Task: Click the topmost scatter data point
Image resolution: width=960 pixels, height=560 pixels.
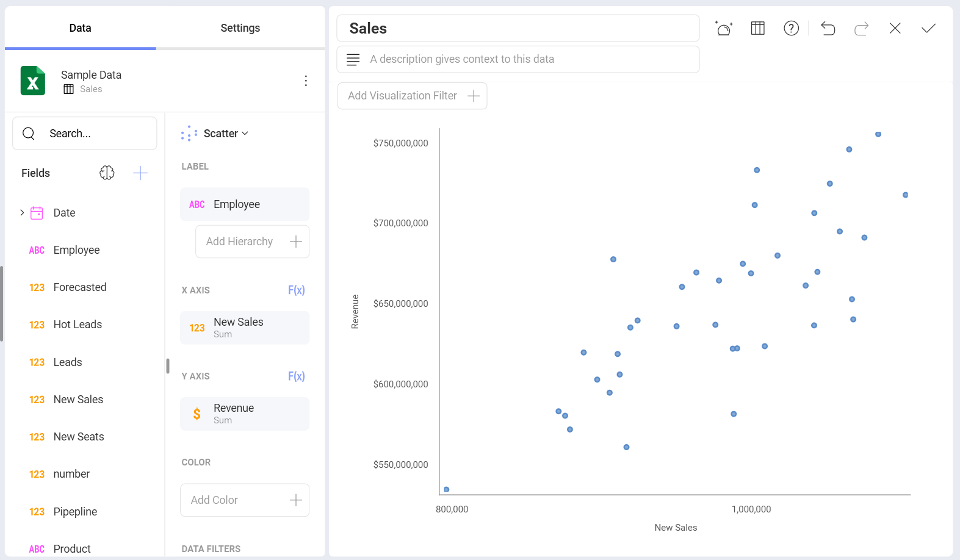Action: (878, 134)
